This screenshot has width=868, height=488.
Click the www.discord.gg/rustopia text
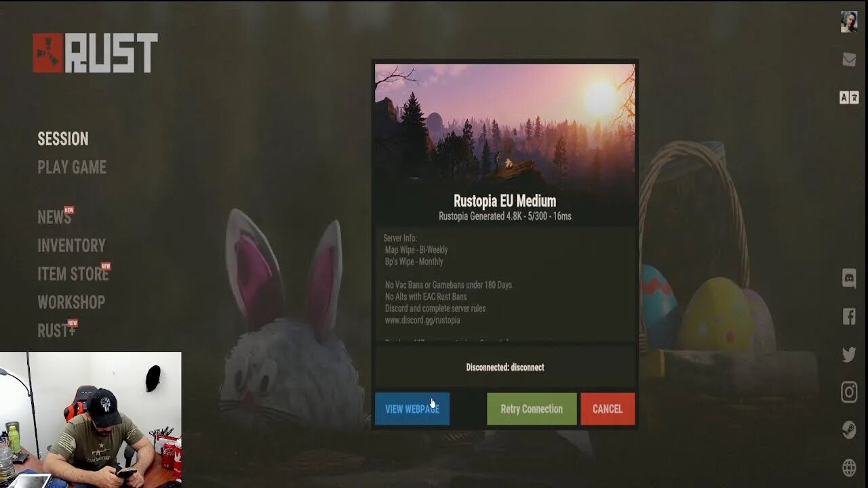422,320
